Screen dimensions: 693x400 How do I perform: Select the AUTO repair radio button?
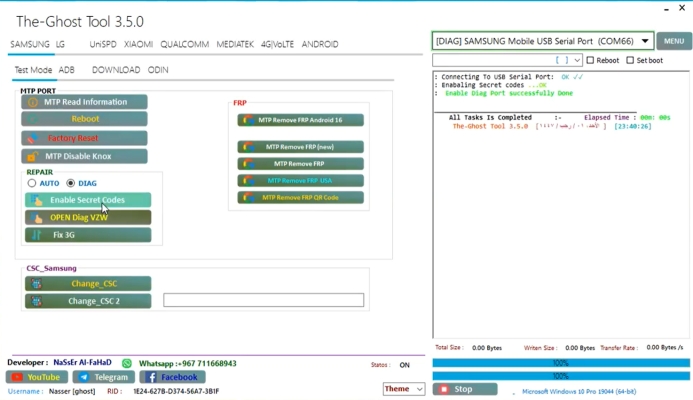pyautogui.click(x=31, y=183)
